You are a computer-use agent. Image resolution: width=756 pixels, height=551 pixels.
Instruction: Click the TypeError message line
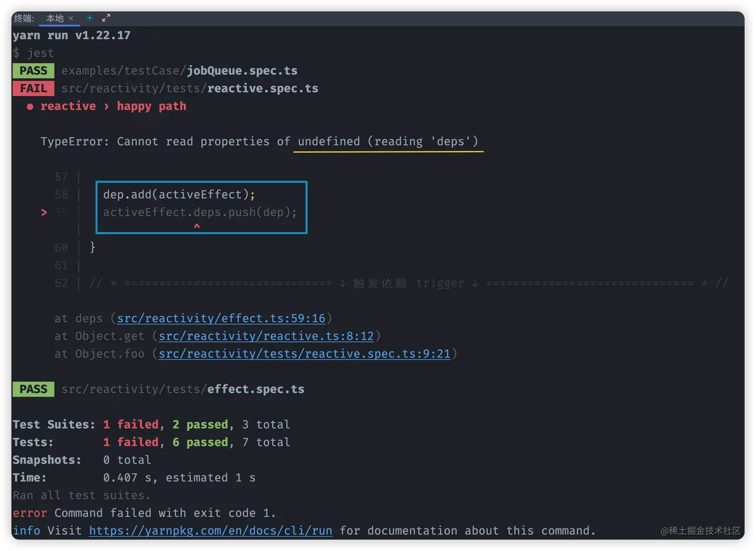tap(259, 141)
